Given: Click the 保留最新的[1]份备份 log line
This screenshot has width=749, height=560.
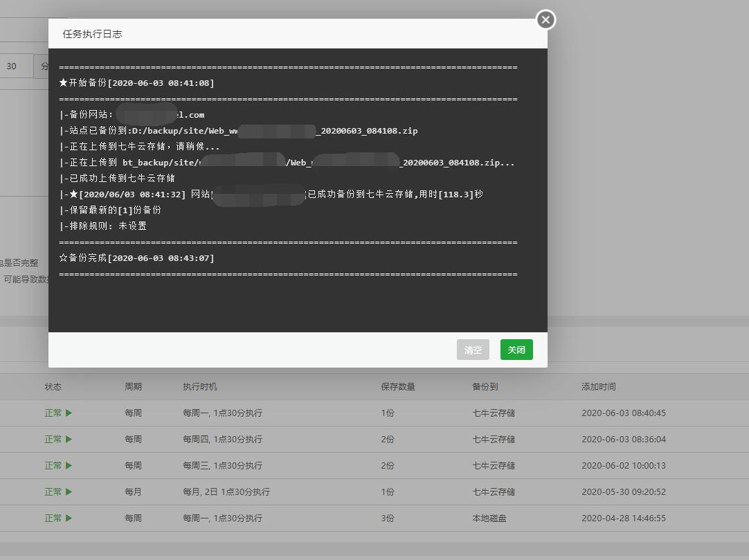Looking at the screenshot, I should tap(110, 210).
